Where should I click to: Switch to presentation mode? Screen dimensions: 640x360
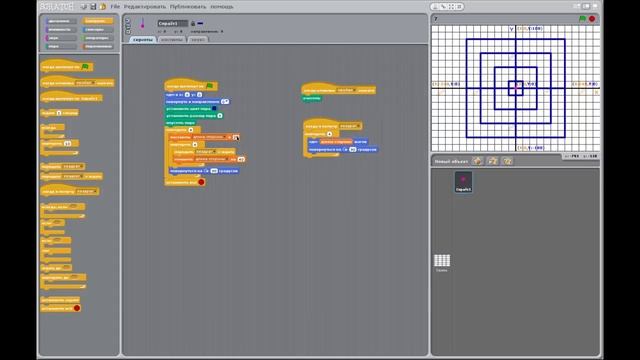595,7
